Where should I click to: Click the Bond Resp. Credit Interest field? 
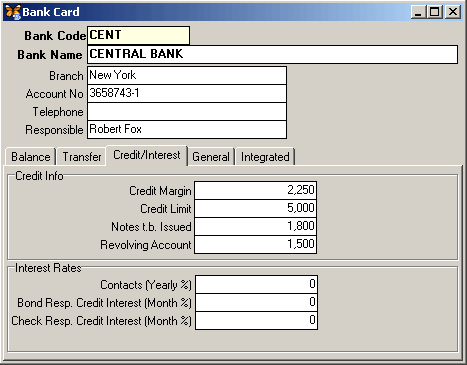coord(256,302)
